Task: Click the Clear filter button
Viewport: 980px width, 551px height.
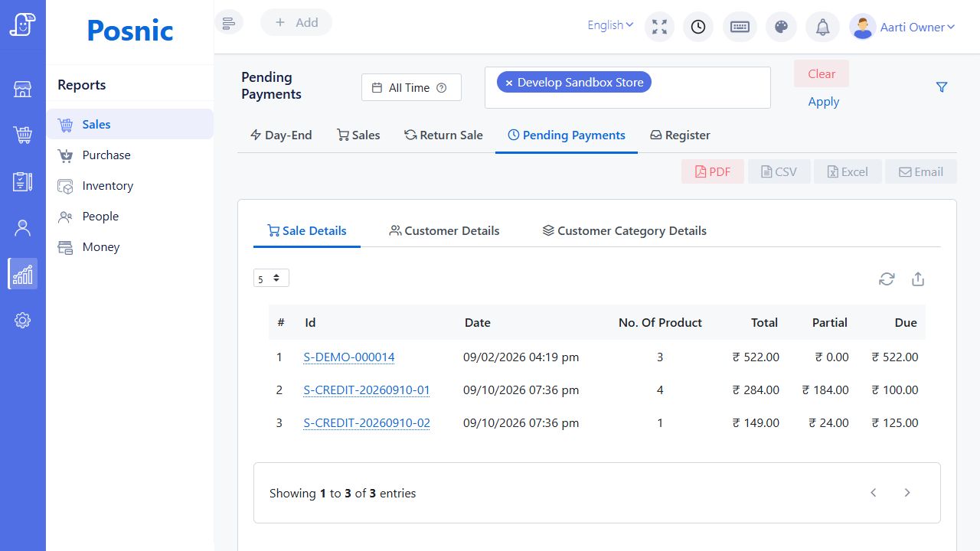Action: 822,73
